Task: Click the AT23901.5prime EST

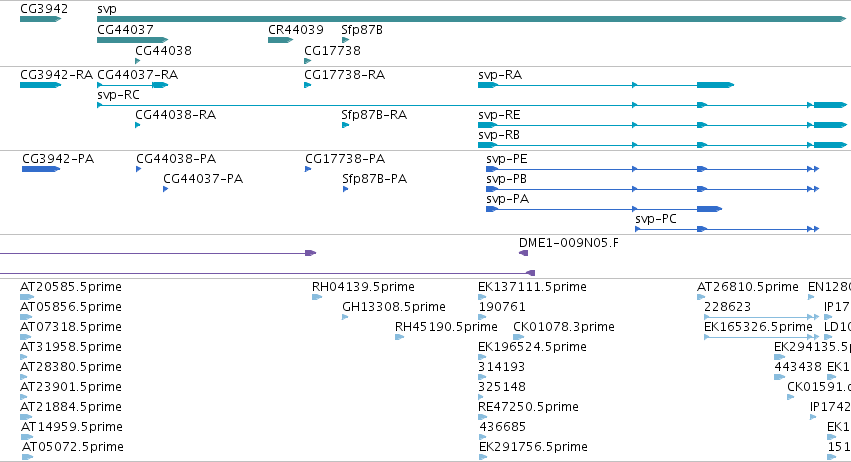Action: click(x=23, y=397)
